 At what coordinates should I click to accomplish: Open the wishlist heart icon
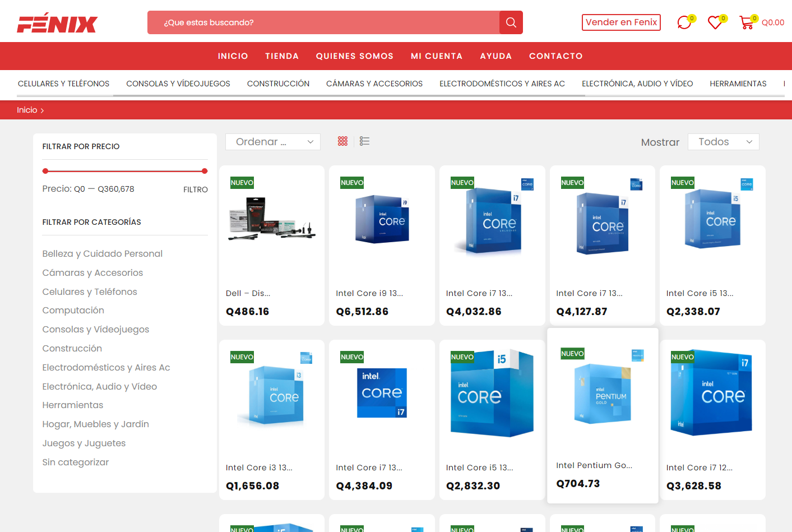(715, 22)
